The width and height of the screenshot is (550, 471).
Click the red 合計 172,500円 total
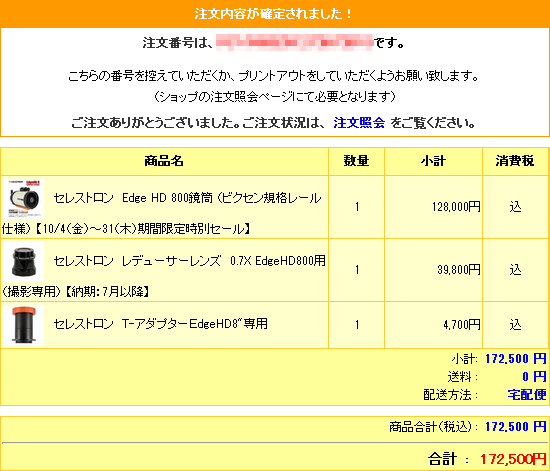pos(513,459)
